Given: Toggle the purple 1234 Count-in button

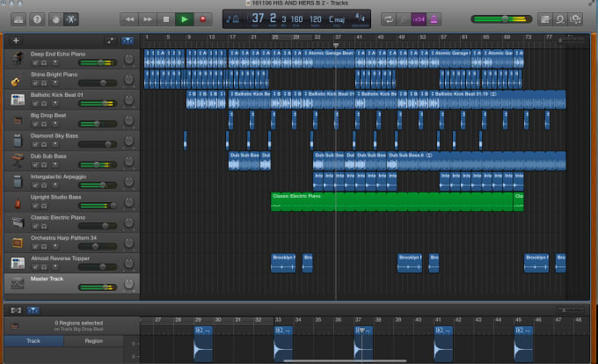Looking at the screenshot, I should point(419,19).
